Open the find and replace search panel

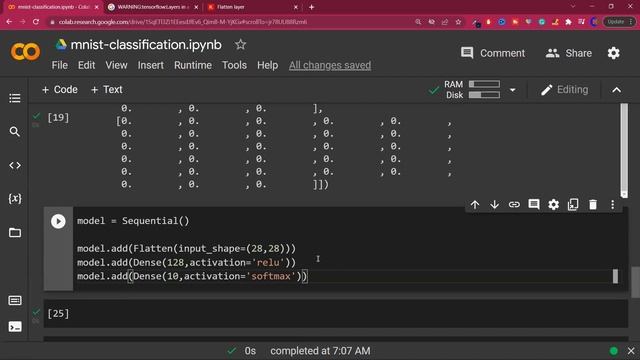pyautogui.click(x=15, y=131)
